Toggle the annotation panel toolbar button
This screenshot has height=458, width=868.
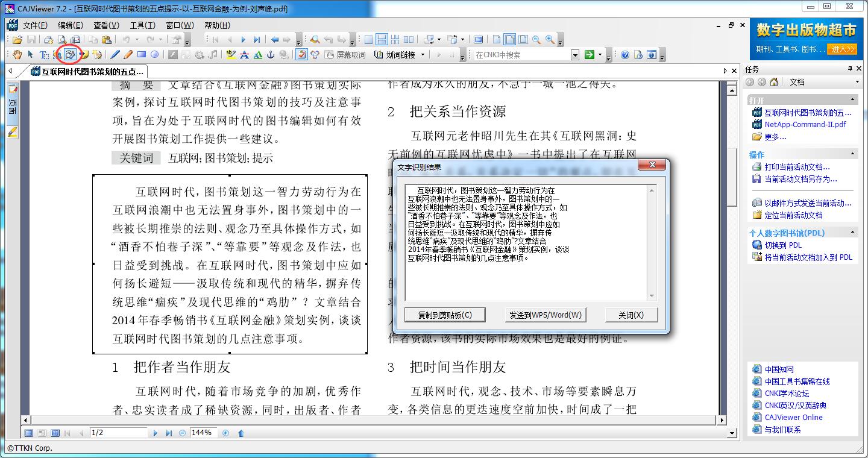[302, 55]
